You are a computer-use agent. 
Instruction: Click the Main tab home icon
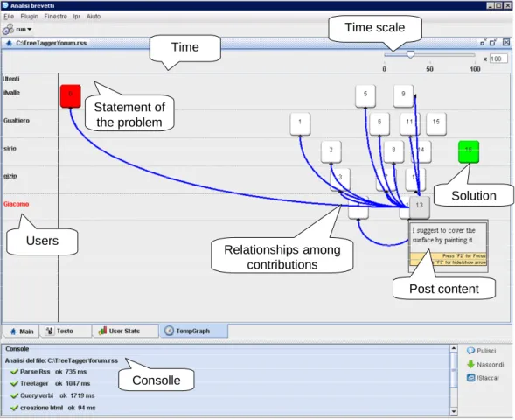(13, 332)
